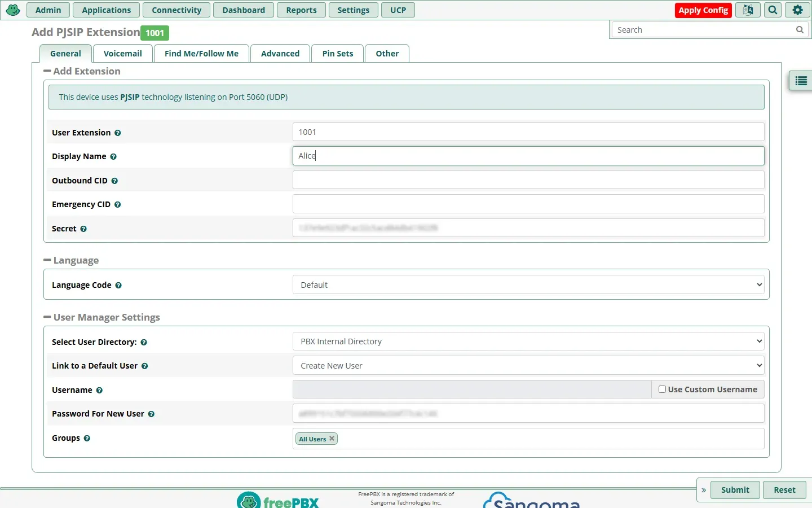Open the gear settings icon at top right
This screenshot has height=508, width=812.
click(797, 10)
